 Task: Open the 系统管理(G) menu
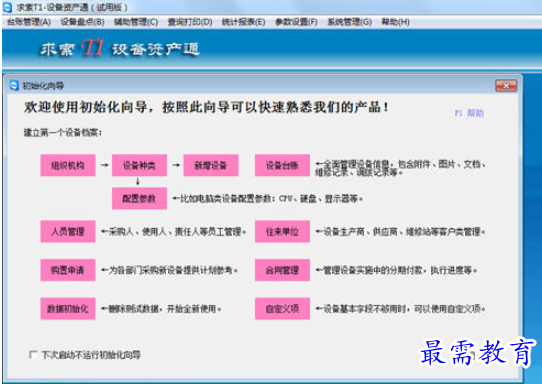[x=349, y=22]
